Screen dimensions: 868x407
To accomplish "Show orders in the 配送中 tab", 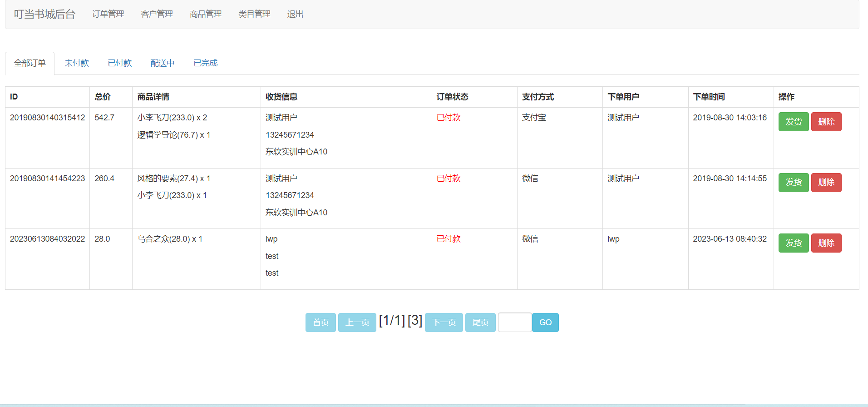I will click(x=163, y=63).
